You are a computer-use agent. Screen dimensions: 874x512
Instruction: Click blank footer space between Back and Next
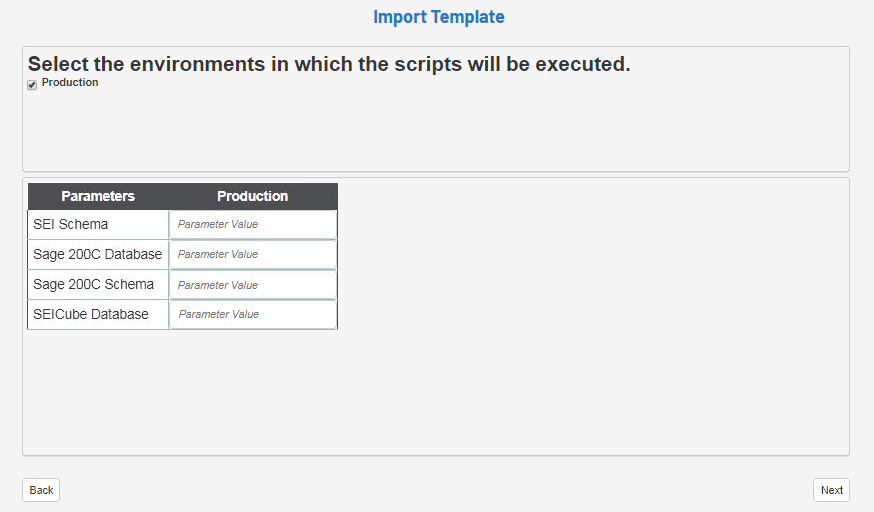click(x=435, y=490)
